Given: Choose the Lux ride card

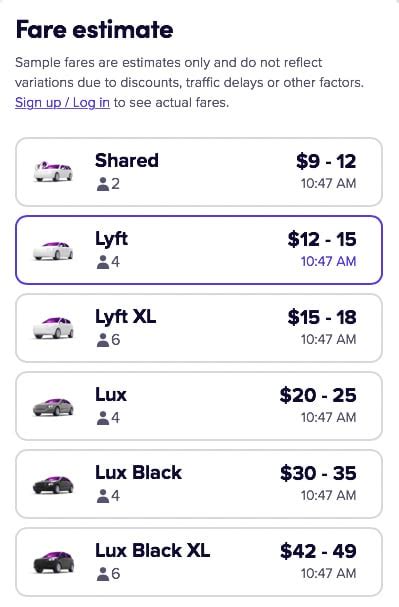Looking at the screenshot, I should pos(199,406).
